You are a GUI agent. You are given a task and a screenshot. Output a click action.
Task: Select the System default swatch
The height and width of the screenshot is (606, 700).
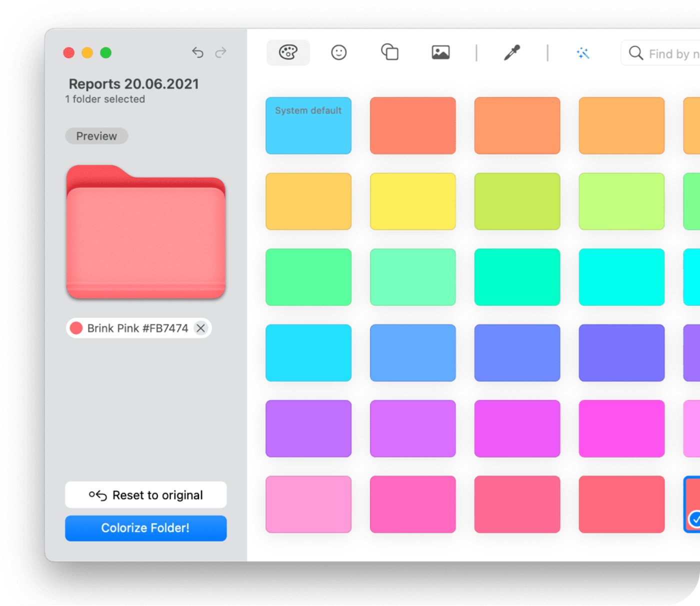(308, 125)
